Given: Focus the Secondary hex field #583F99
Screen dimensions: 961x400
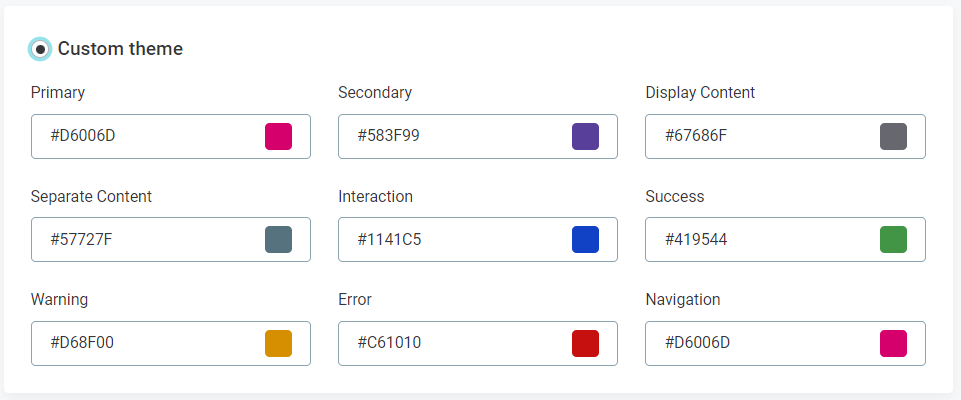Looking at the screenshot, I should pos(452,136).
